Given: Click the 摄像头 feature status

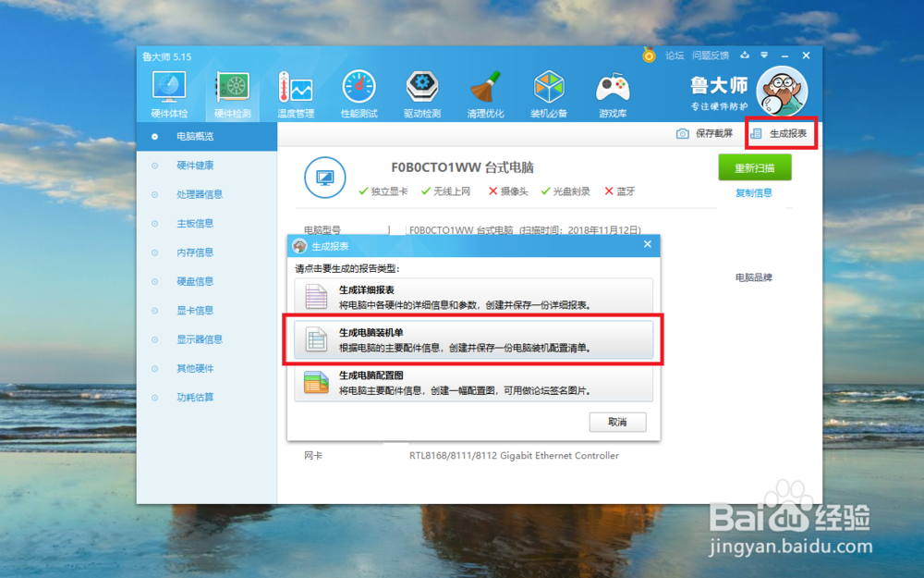Looking at the screenshot, I should click(x=508, y=191).
